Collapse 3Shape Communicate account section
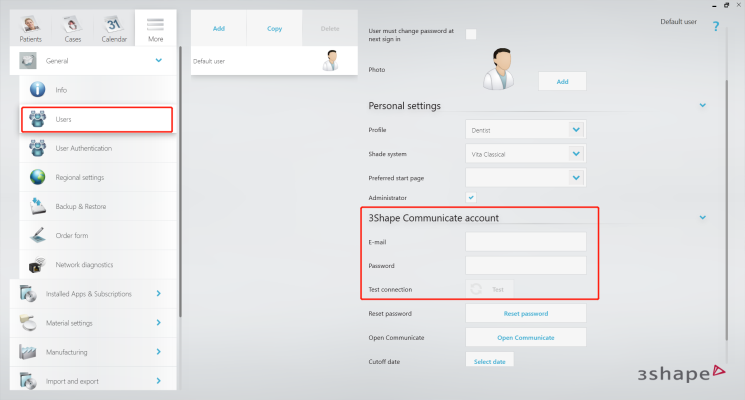 pos(703,217)
